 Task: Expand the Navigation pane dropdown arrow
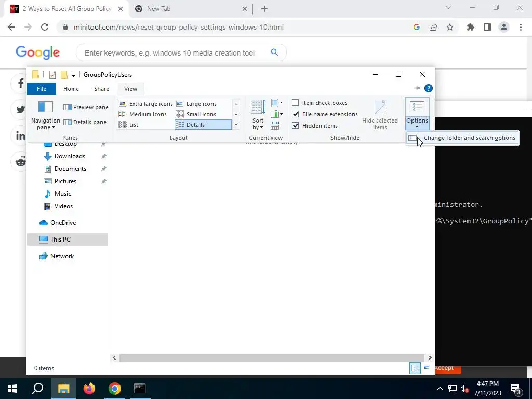(54, 128)
